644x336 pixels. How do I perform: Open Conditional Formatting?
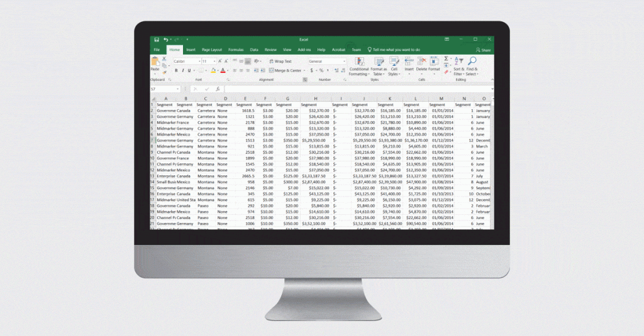pyautogui.click(x=359, y=65)
